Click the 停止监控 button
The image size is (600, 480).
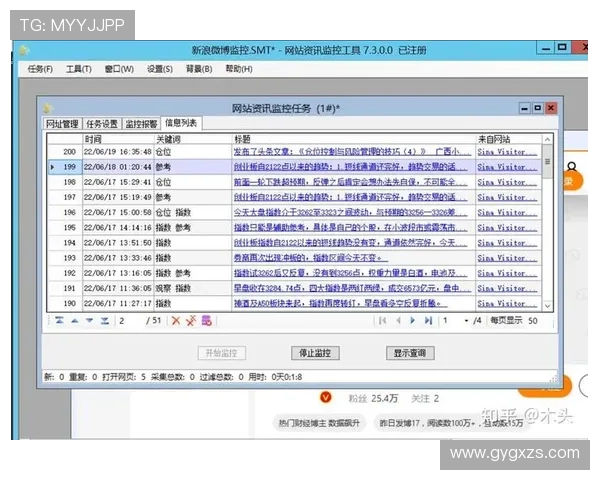coord(315,353)
